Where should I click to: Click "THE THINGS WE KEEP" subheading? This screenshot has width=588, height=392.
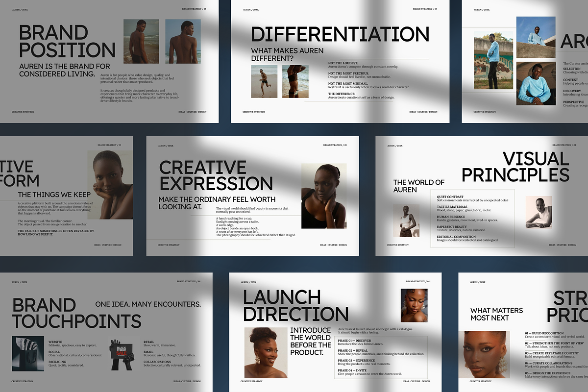pyautogui.click(x=54, y=195)
